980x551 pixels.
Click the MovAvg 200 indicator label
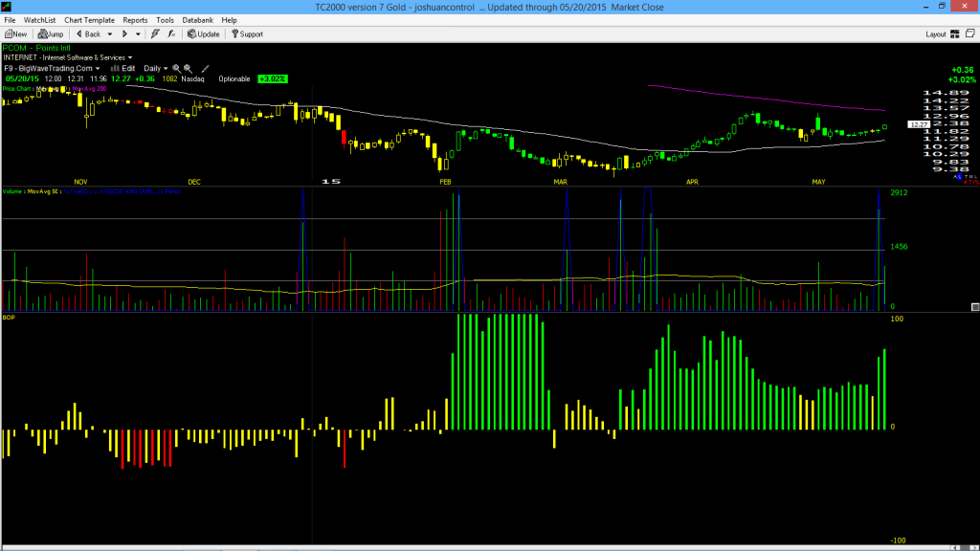click(x=89, y=89)
